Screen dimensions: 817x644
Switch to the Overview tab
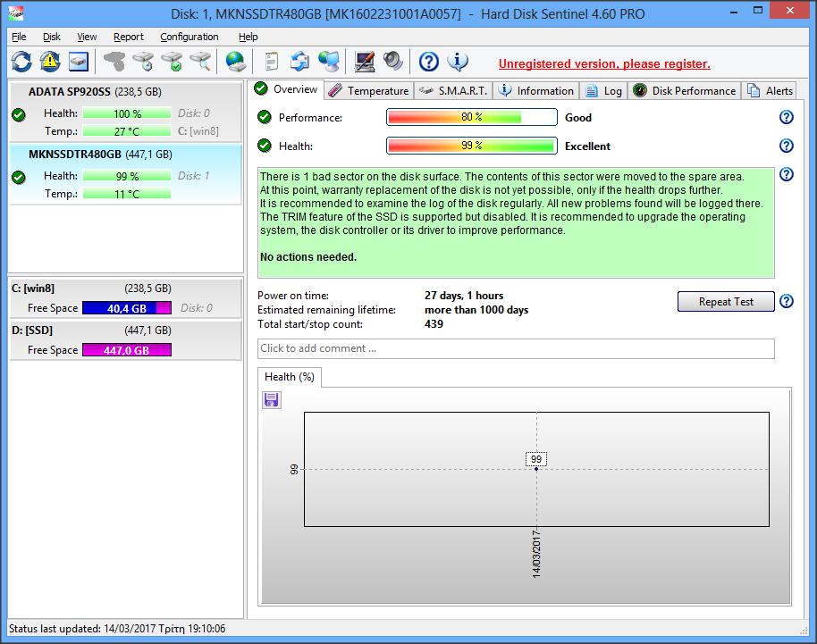point(286,89)
